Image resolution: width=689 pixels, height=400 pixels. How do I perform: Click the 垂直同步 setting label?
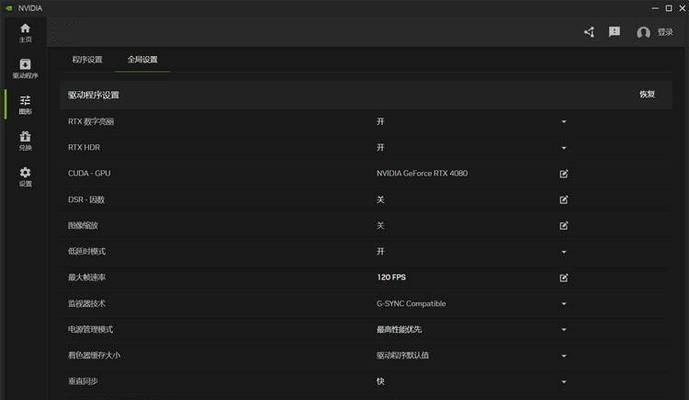83,381
